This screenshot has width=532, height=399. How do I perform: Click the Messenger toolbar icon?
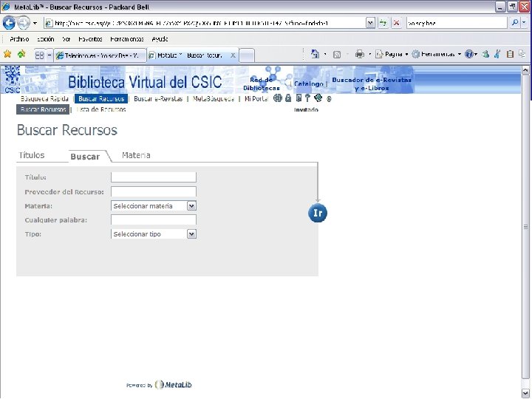(485, 54)
